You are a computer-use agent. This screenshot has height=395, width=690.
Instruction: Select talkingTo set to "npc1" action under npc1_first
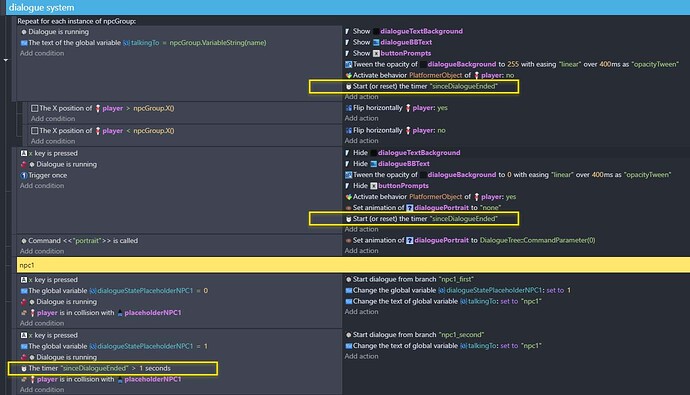(443, 301)
